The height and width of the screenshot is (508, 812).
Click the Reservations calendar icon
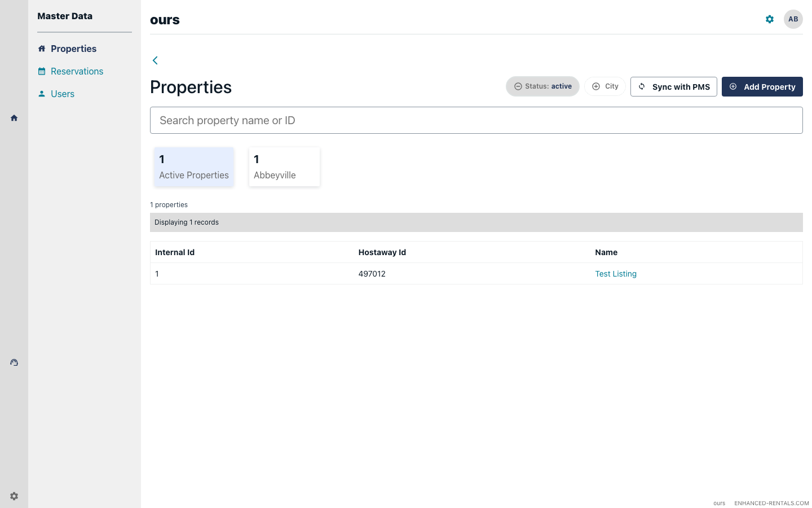click(x=42, y=71)
